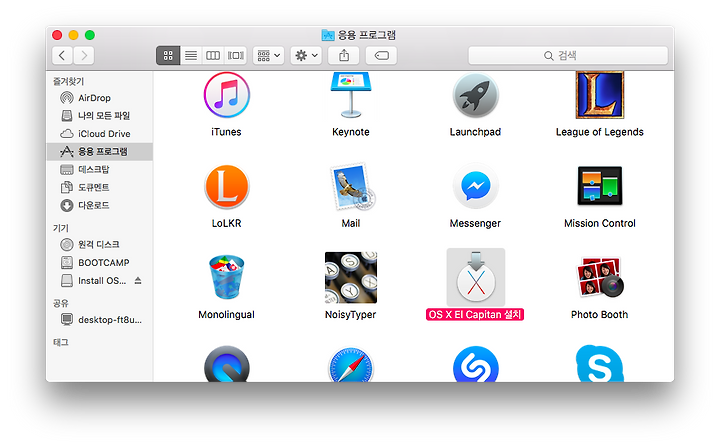Select the Photo Booth icon
This screenshot has width=720, height=447.
(600, 277)
